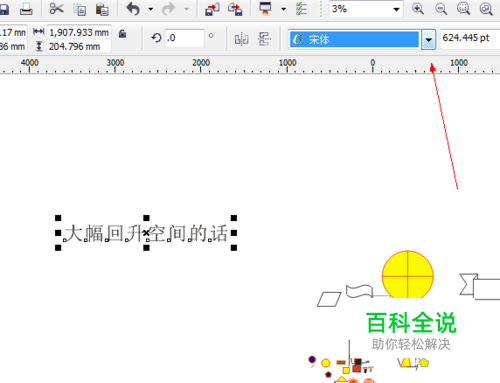Click the Zoom to Selected icon

pos(463,9)
